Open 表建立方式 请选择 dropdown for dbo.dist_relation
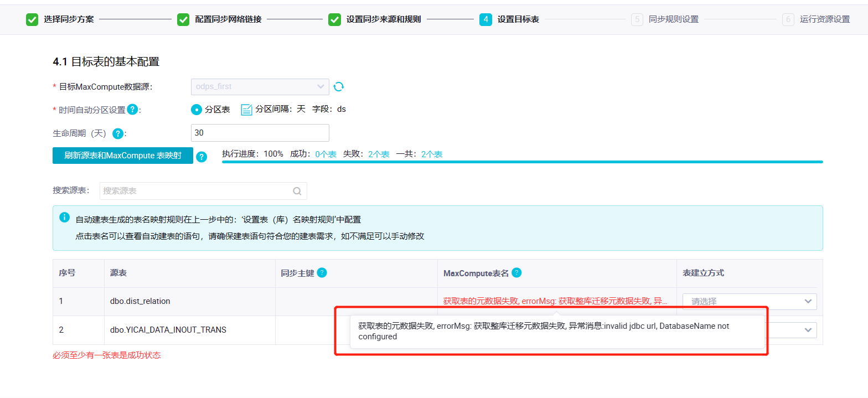The height and width of the screenshot is (398, 868). click(750, 302)
